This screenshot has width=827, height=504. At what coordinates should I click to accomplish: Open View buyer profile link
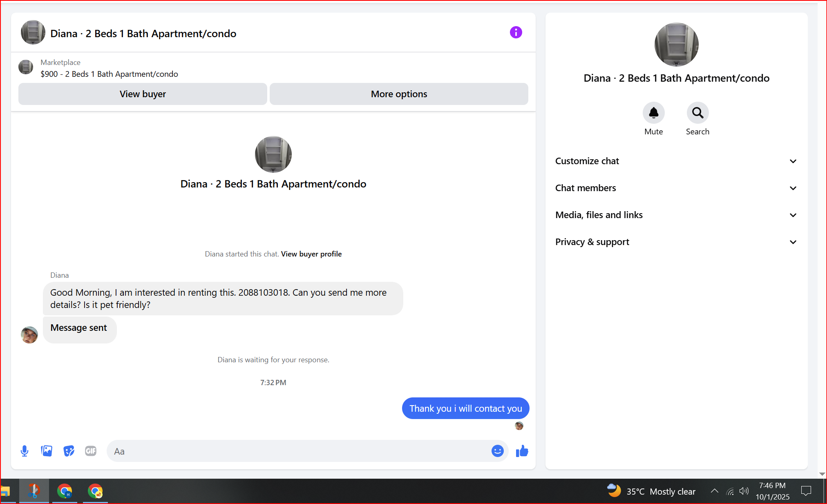pos(311,254)
